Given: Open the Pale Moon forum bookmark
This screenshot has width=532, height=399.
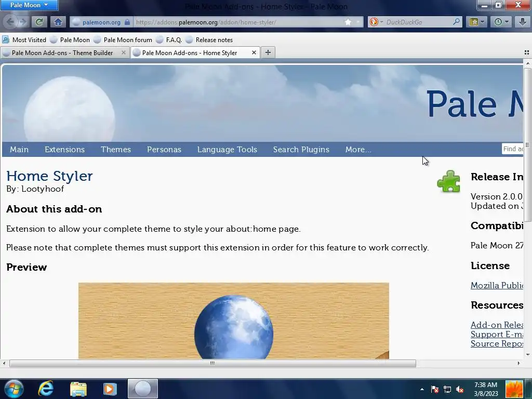Looking at the screenshot, I should [x=123, y=39].
